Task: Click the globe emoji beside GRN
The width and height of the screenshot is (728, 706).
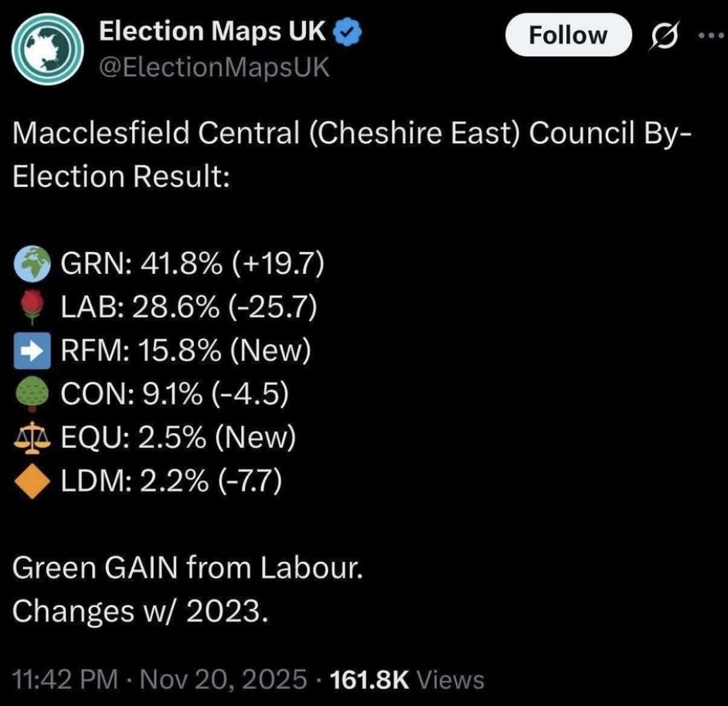Action: click(x=32, y=265)
